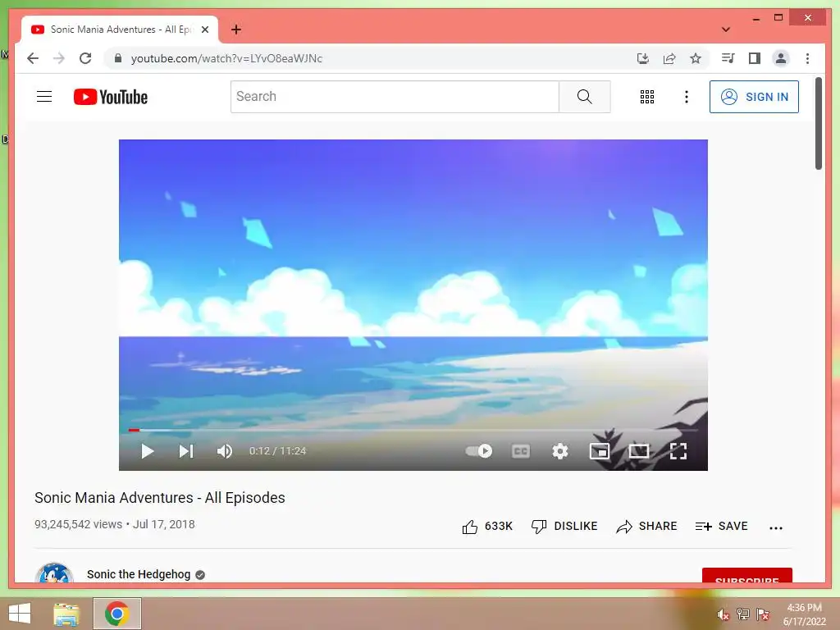Go forward in Chrome
840x630 pixels.
click(59, 58)
